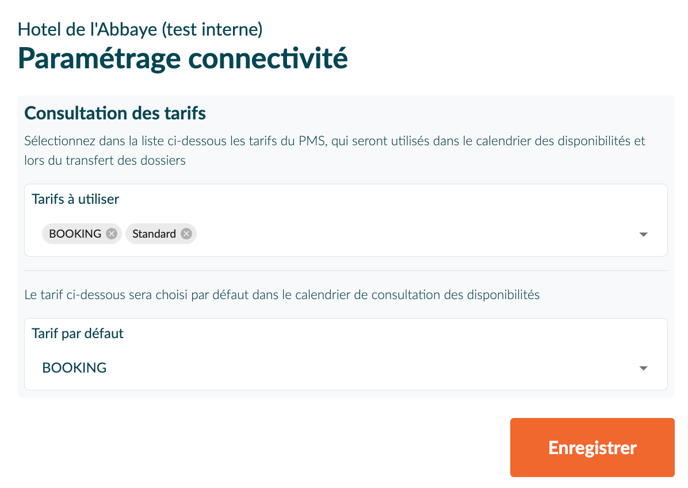Click the Paramétrage connectivité page title
688x488 pixels.
coord(182,59)
